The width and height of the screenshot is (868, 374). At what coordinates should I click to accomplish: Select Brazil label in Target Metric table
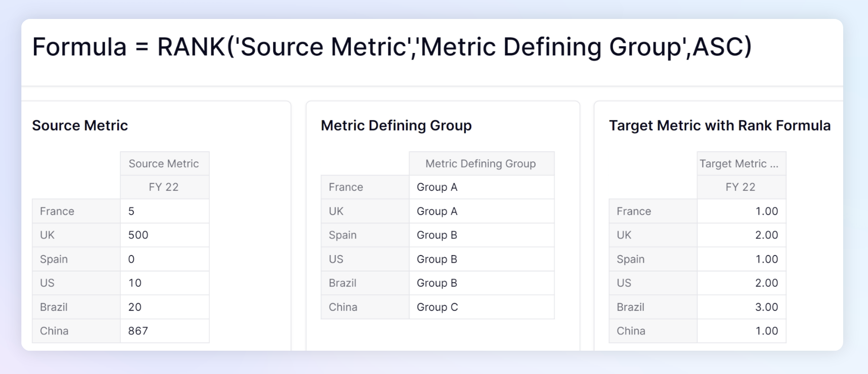653,307
